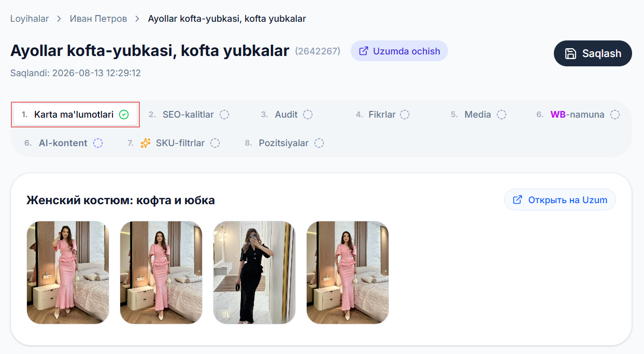Click dashed status circle next to WB-namuna
644x354 pixels.
[614, 115]
